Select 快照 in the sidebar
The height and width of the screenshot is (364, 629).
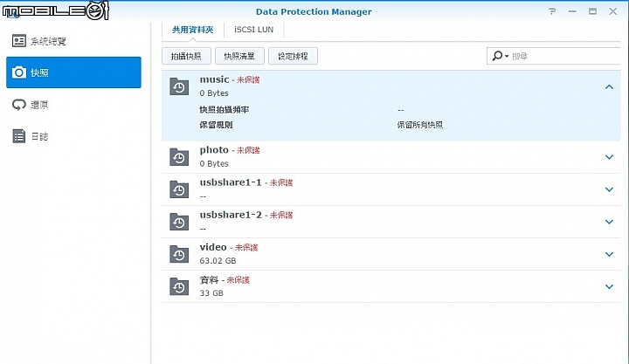(x=73, y=72)
